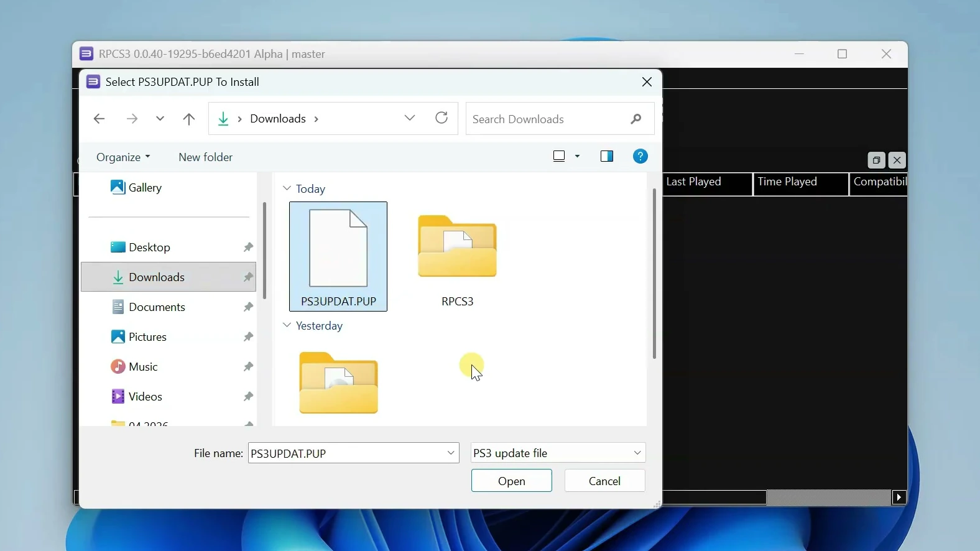Open the PS3 update file type dropdown
The height and width of the screenshot is (551, 980).
coord(558,453)
